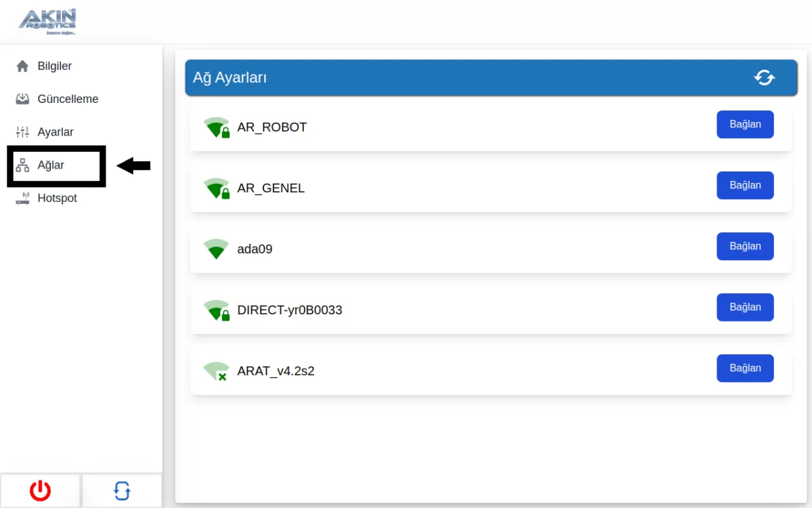Click the ARAT_v4.2s2 Wi-Fi icon with x mark

pyautogui.click(x=217, y=371)
